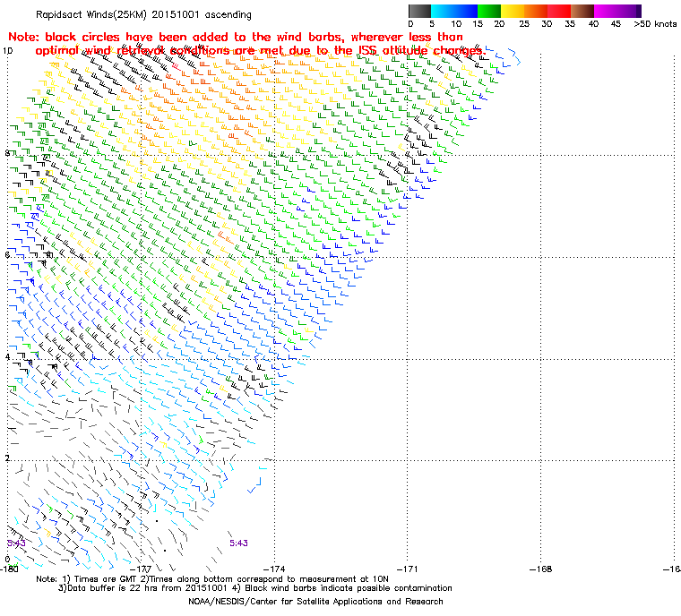Click the brown 35-40 knots legend swatch

pos(582,11)
